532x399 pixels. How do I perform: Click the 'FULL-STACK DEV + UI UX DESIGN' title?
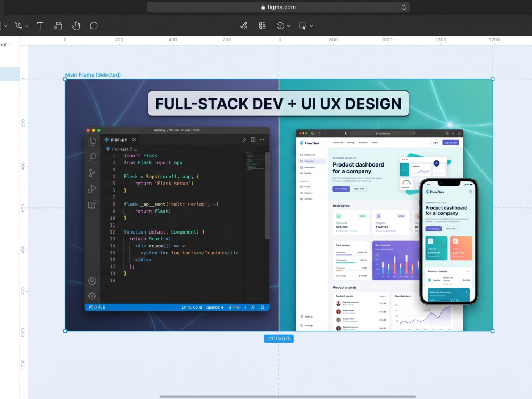coord(279,104)
